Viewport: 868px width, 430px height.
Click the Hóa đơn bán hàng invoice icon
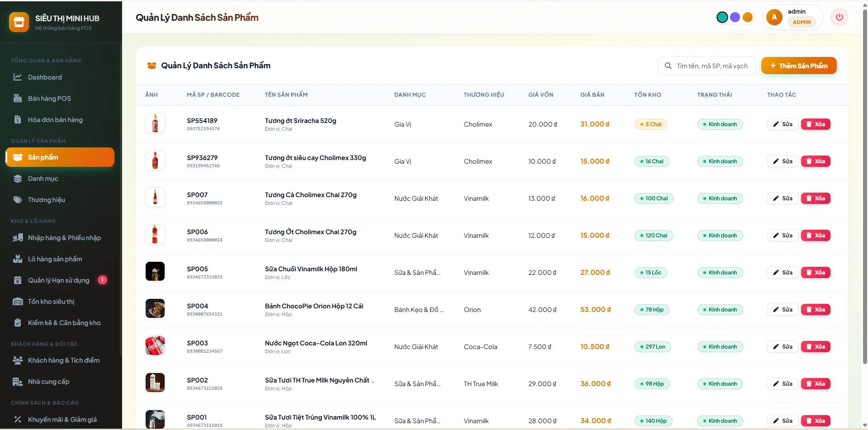(18, 120)
